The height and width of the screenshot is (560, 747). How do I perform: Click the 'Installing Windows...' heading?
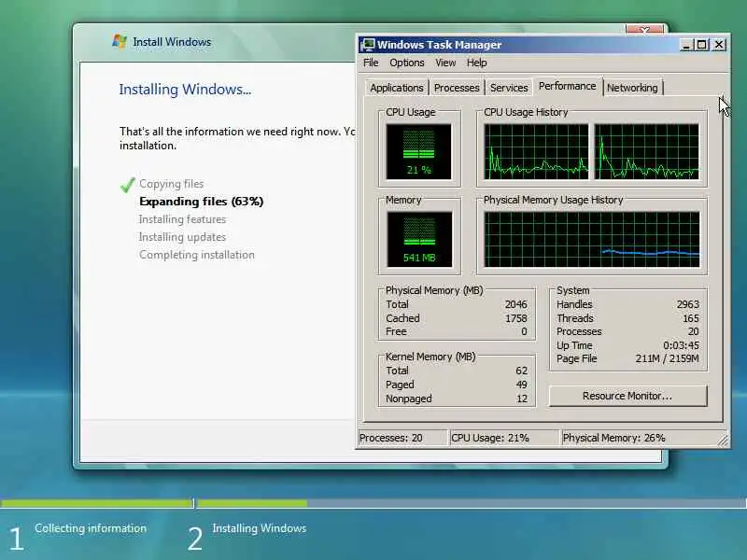(185, 89)
